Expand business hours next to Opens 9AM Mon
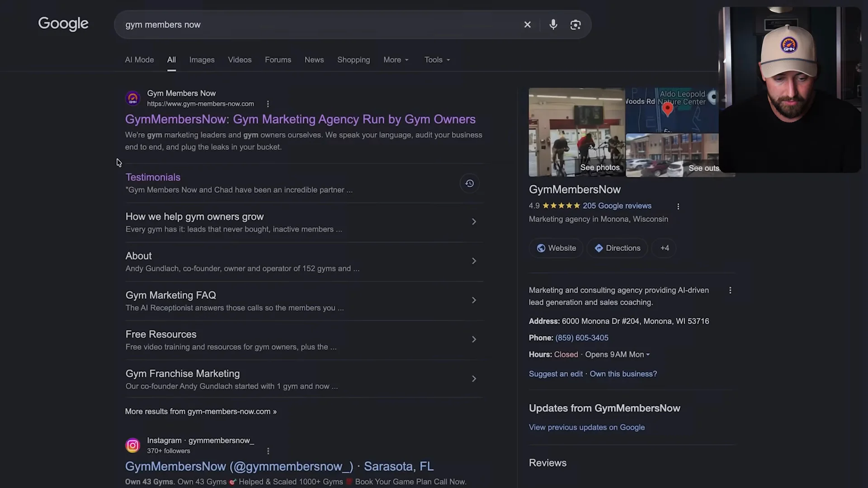This screenshot has height=488, width=868. 648,355
